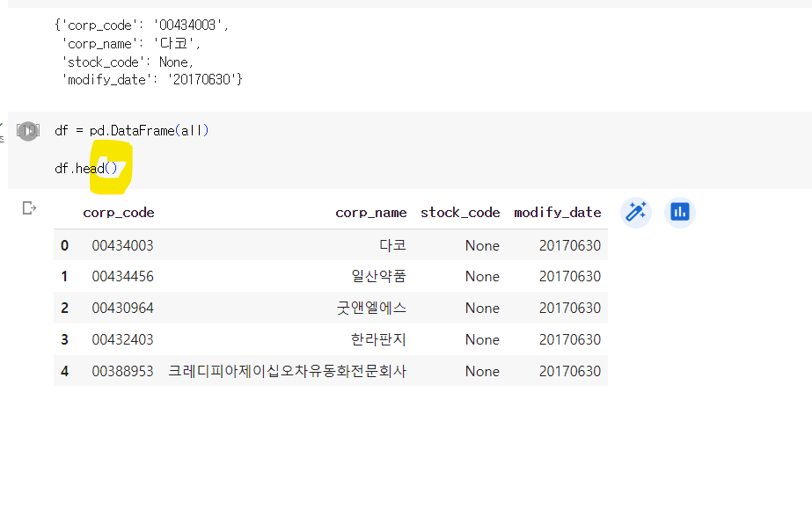Open the suggest charts magic wand
812x516 pixels.
[635, 212]
